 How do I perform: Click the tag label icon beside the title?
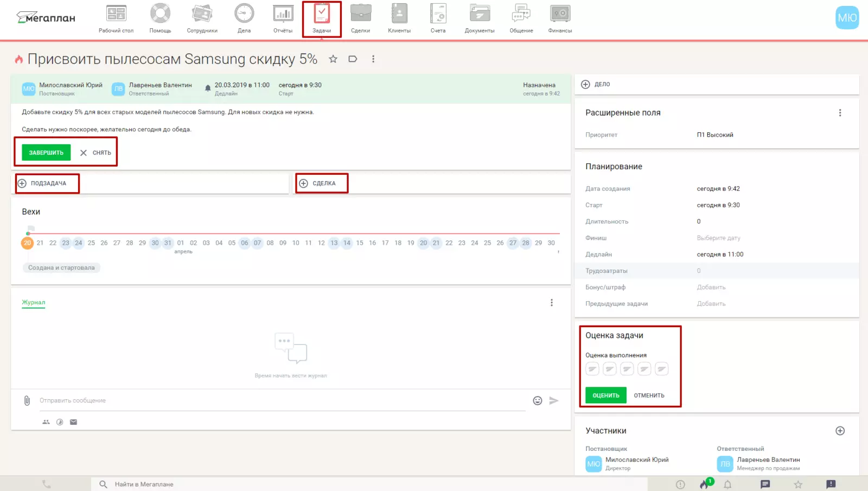[353, 59]
